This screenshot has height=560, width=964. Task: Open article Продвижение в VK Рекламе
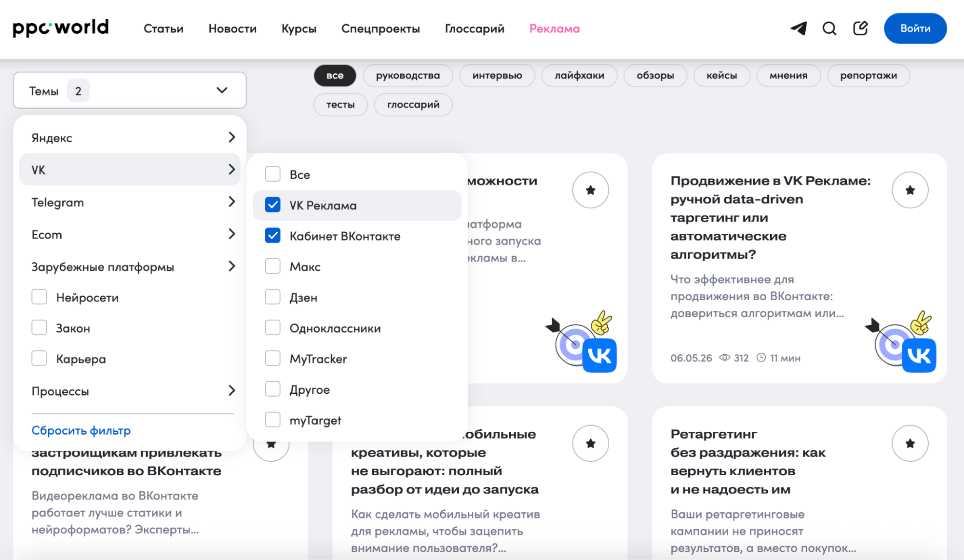(771, 217)
